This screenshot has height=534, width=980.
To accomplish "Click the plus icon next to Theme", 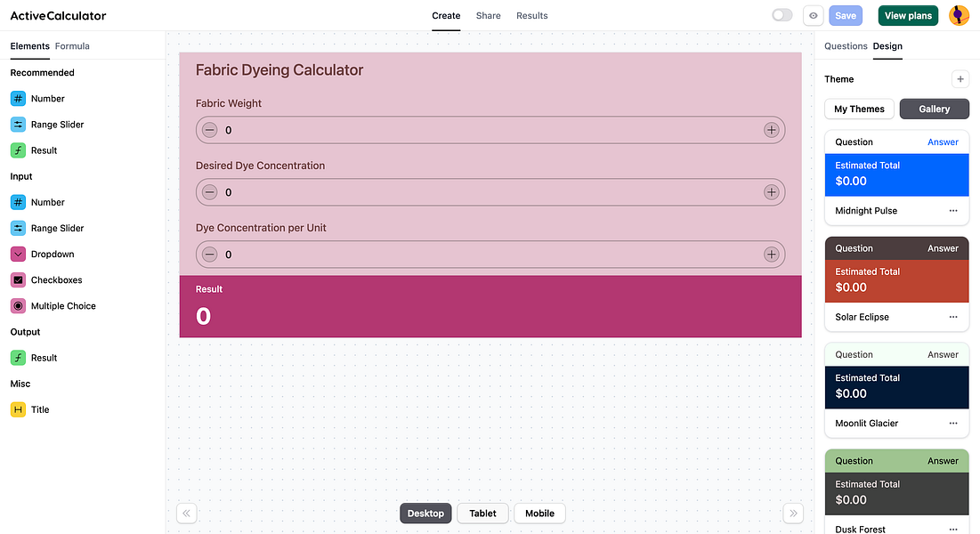I will [x=960, y=79].
